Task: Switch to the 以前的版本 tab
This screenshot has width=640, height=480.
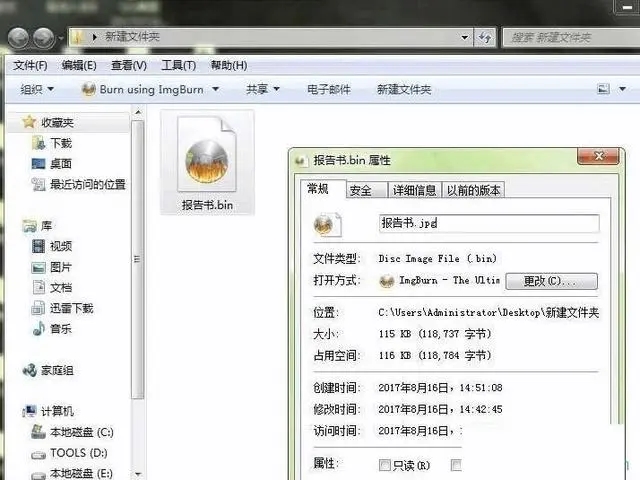Action: pos(473,190)
